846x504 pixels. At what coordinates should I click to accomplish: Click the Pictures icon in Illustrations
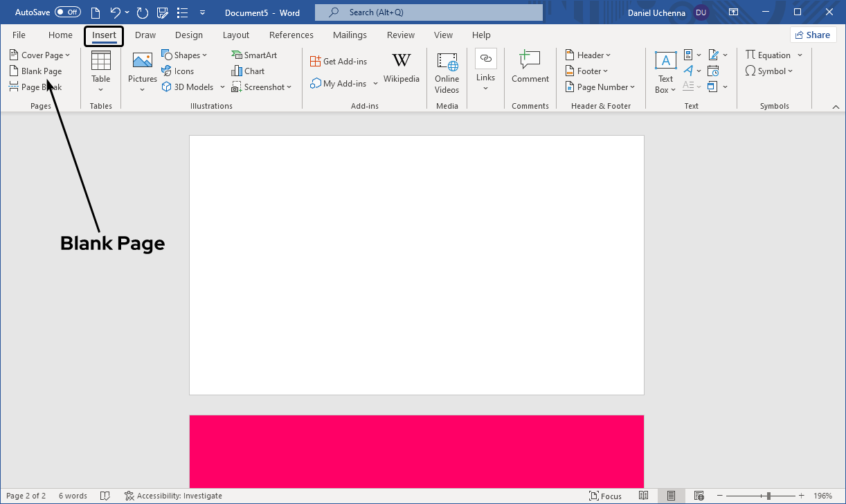pos(142,62)
